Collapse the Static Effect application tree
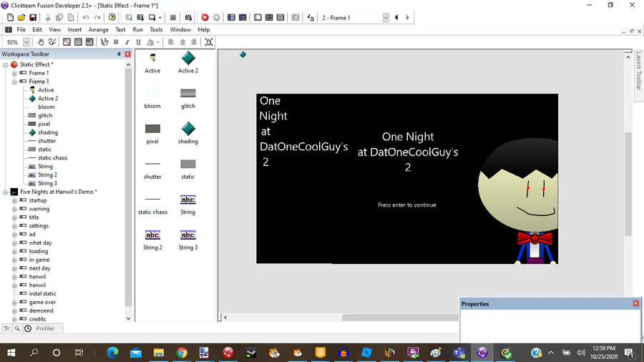The image size is (644, 362). [x=5, y=65]
